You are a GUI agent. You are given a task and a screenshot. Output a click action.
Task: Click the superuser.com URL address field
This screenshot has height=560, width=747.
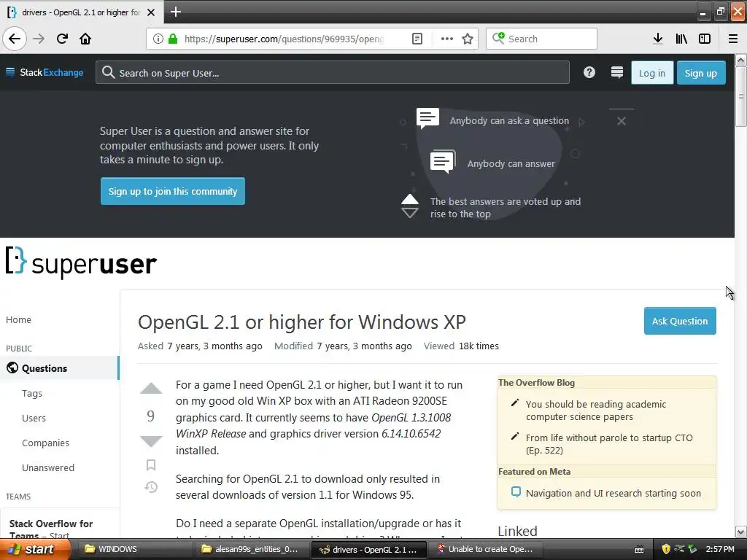click(x=284, y=39)
